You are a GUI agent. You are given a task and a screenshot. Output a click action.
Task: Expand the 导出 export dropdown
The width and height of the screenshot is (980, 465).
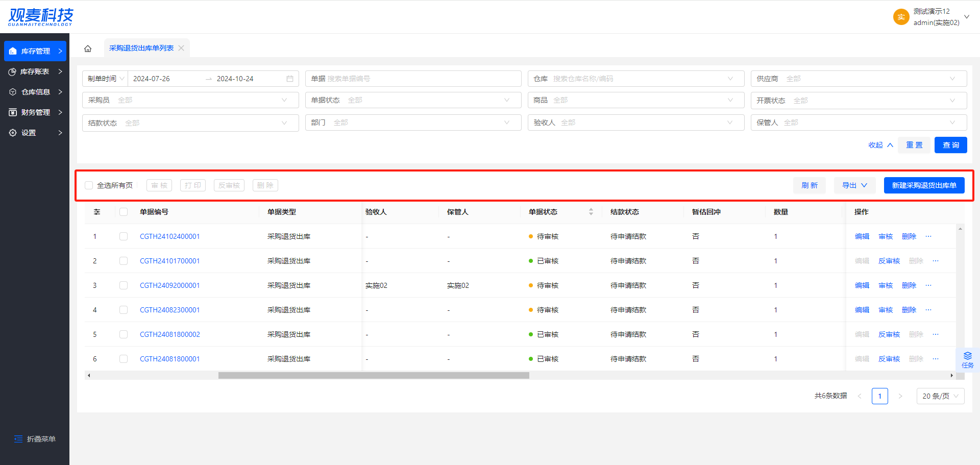coord(855,185)
